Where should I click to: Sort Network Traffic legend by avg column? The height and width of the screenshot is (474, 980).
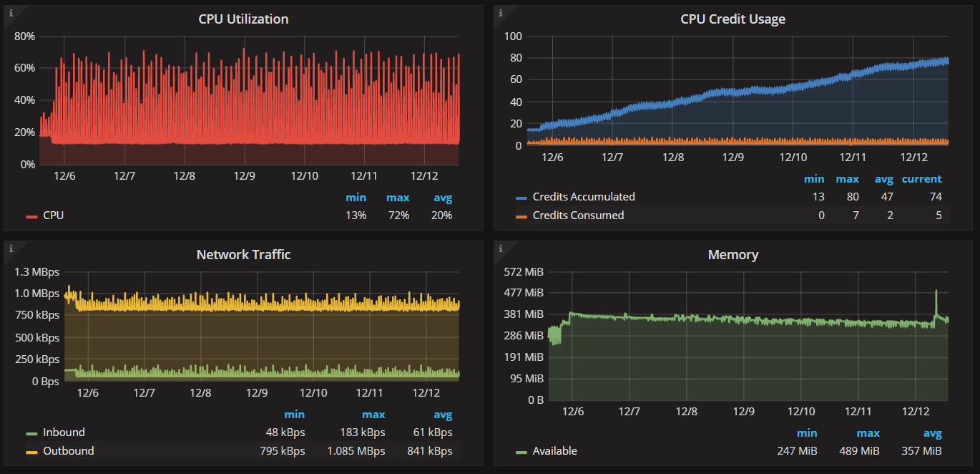pos(442,415)
